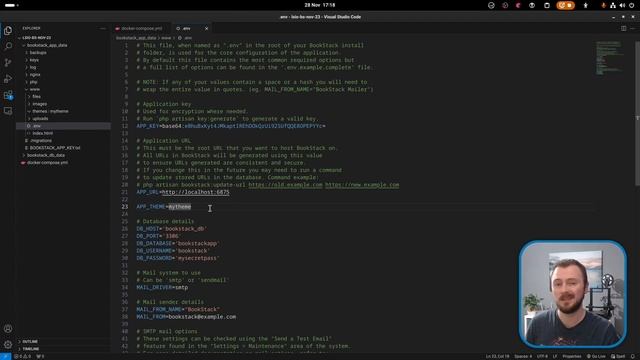Change language mode via Properties status item
Viewport: 640px width, 360px height.
(572, 356)
